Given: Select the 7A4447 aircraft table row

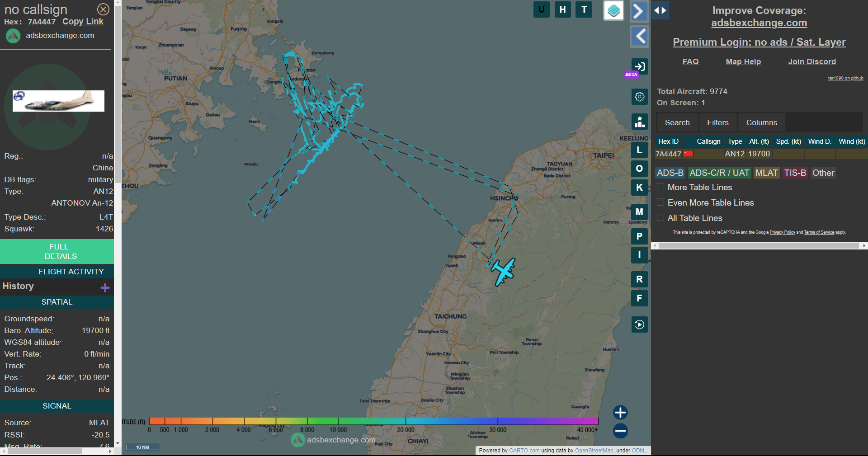Looking at the screenshot, I should point(761,154).
